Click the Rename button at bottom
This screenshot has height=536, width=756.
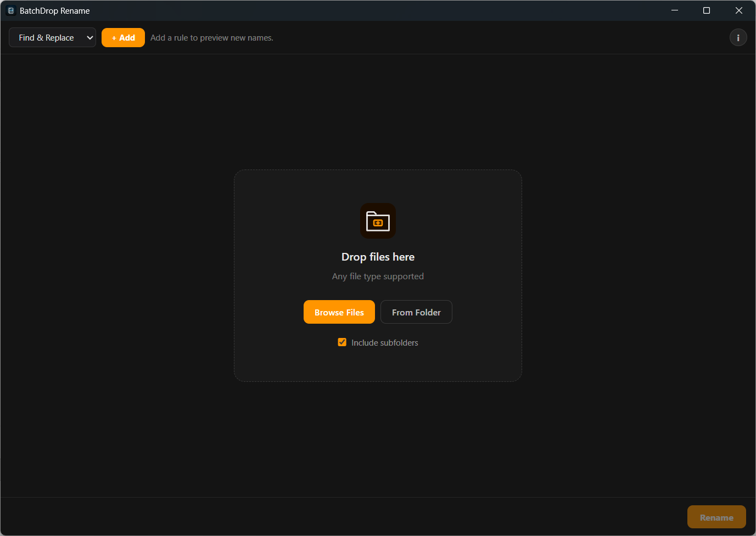pos(716,517)
